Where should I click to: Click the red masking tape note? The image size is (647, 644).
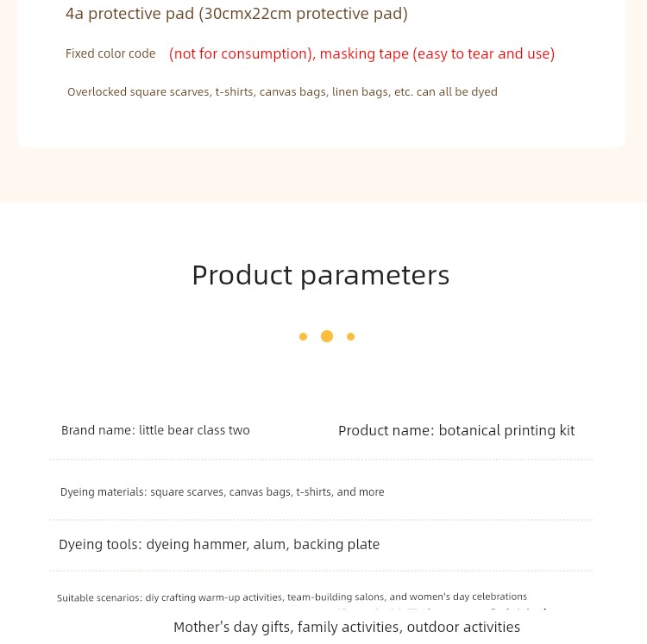(x=361, y=54)
